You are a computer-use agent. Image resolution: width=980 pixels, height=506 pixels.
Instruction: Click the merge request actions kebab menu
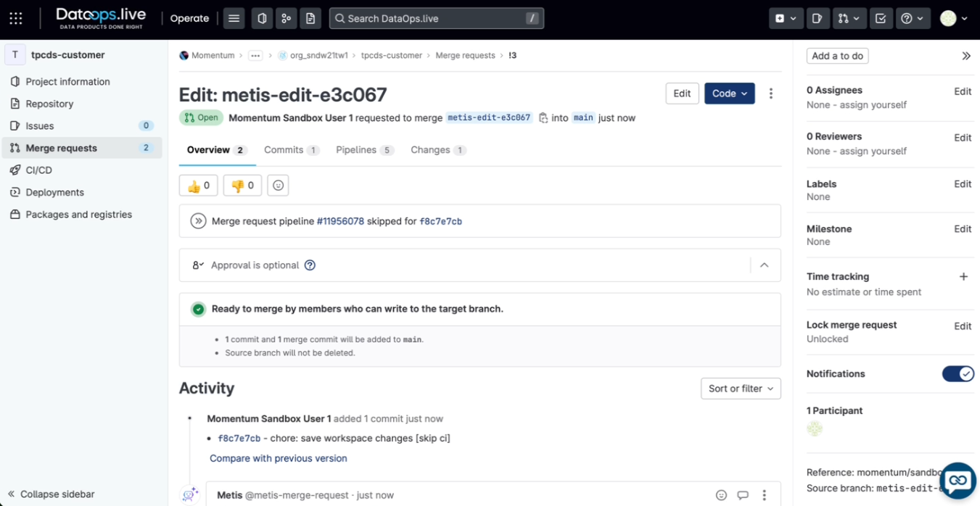click(771, 94)
